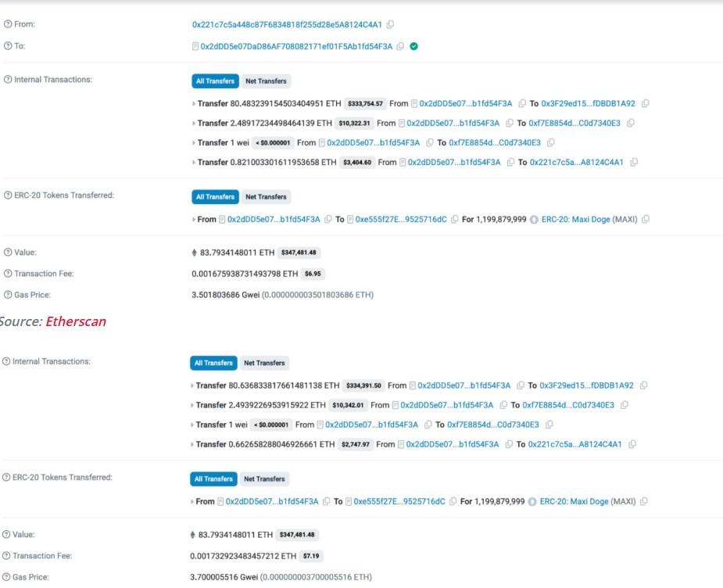The image size is (723, 588).
Task: Click the Maxi Doge token icon in lower panel
Action: pyautogui.click(x=533, y=501)
